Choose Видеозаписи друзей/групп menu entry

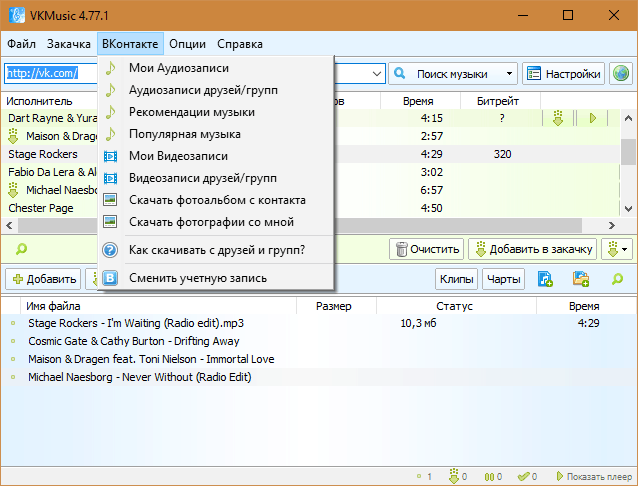[216, 178]
